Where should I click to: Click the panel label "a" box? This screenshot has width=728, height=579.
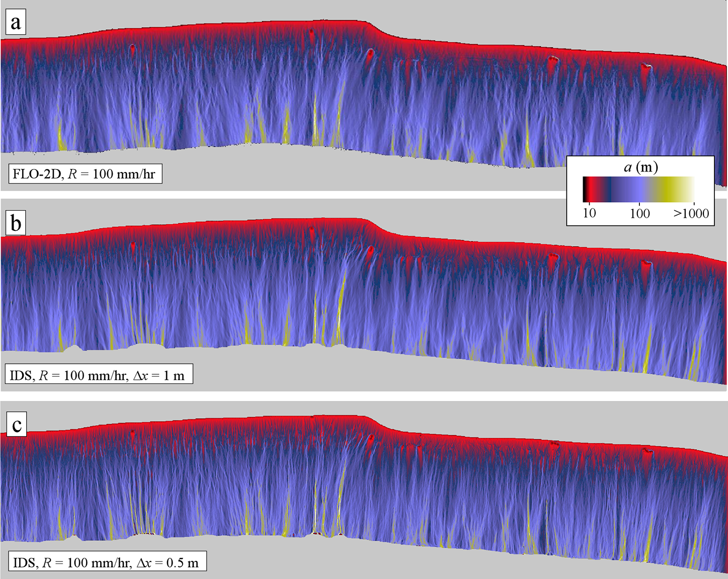(16, 23)
